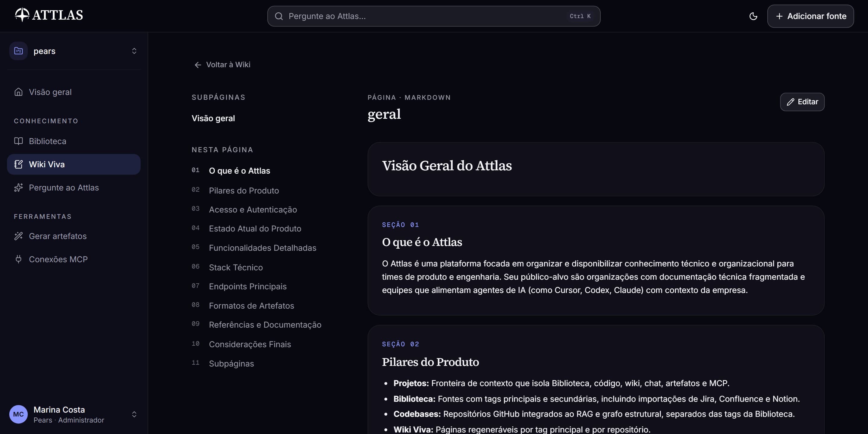Click the plug icon for Conexões MCP
This screenshot has height=434, width=868.
click(18, 259)
